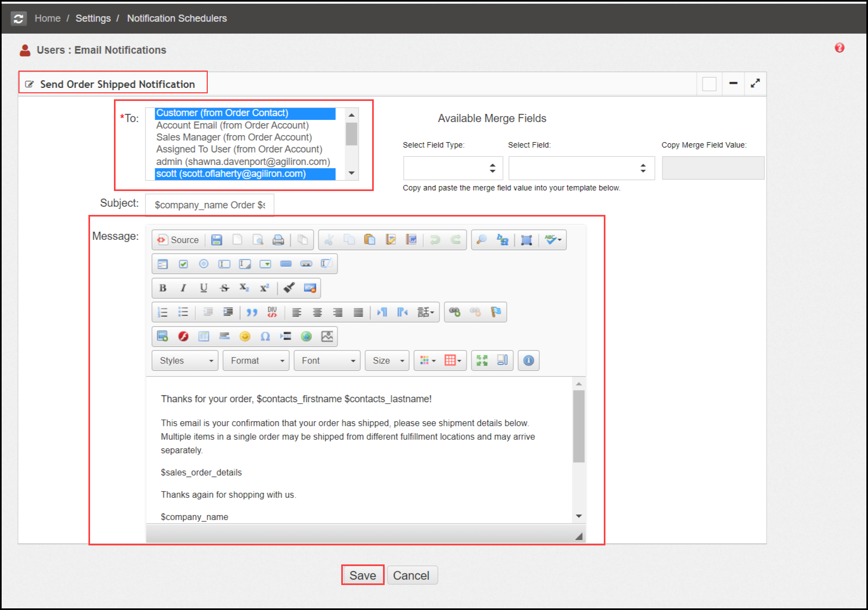Select Assigned To User recipient

pyautogui.click(x=245, y=149)
